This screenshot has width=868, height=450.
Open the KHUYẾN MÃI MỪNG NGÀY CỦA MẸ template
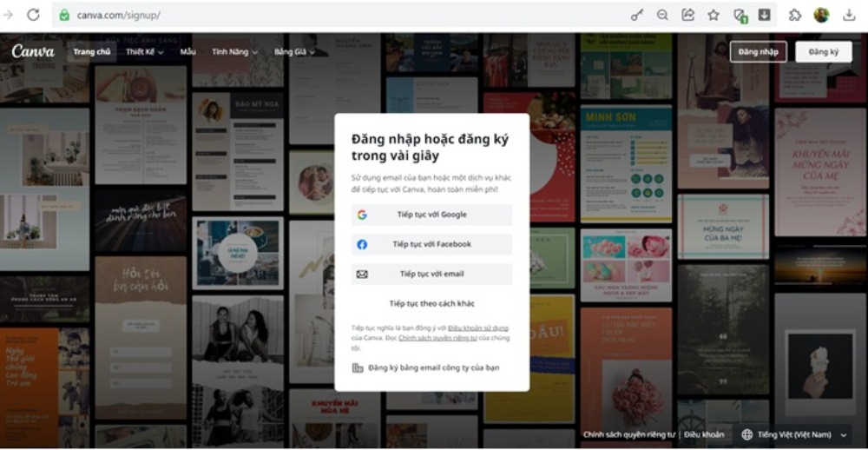click(820, 172)
